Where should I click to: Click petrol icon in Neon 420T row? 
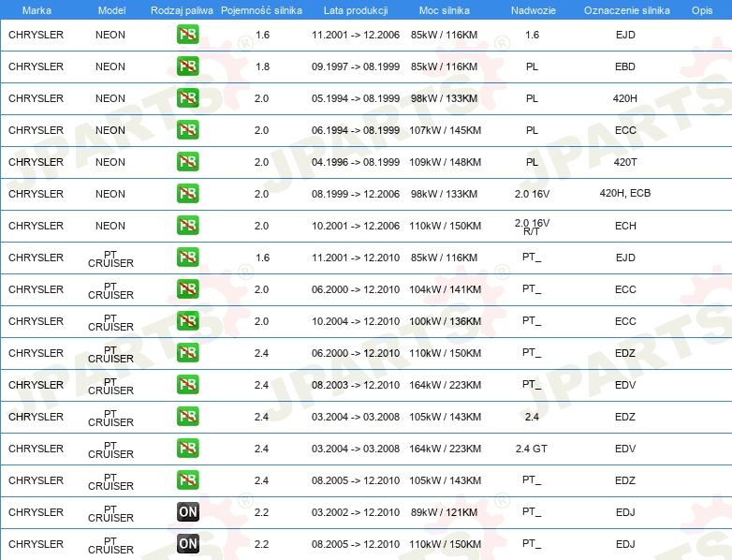[x=187, y=162]
